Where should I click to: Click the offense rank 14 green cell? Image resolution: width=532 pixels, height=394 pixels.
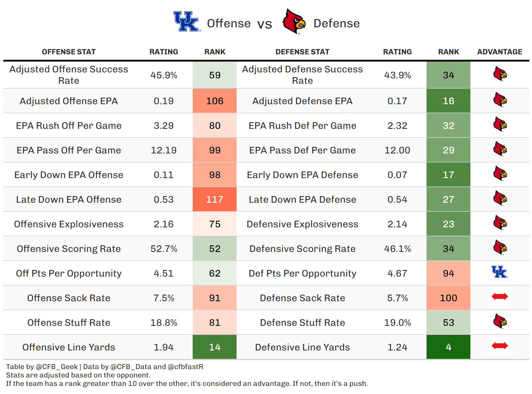click(x=215, y=347)
